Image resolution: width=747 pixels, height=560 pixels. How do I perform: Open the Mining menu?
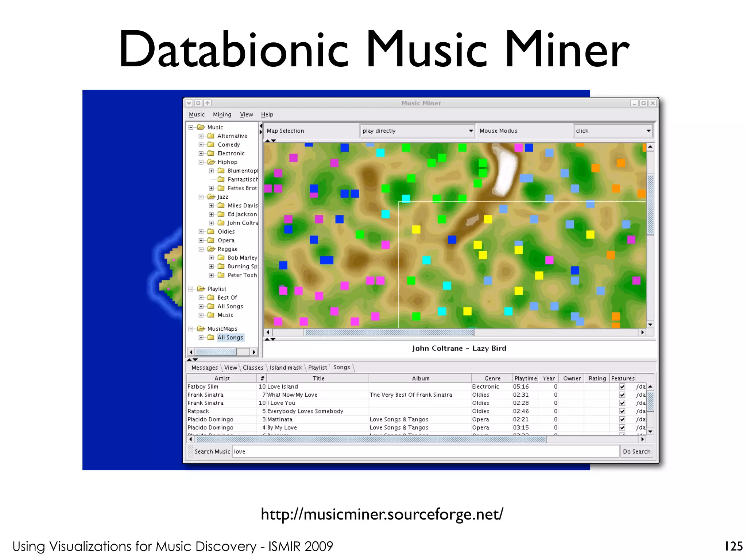[222, 114]
